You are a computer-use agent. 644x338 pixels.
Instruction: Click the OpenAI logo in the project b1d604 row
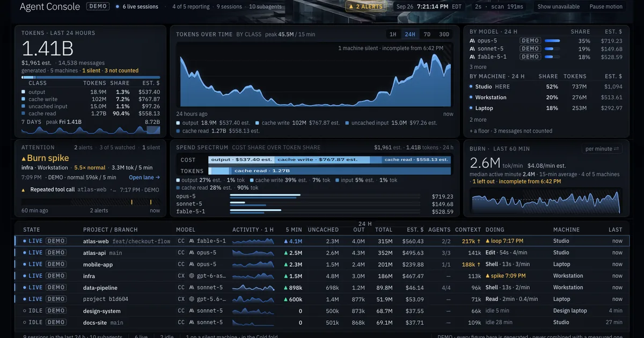tap(192, 299)
